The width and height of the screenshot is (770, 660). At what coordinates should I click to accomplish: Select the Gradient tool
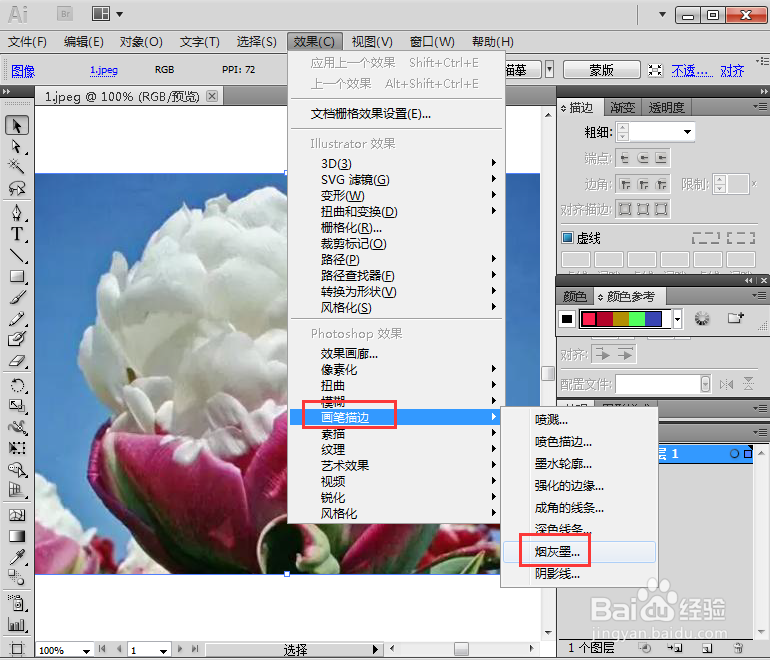[17, 536]
